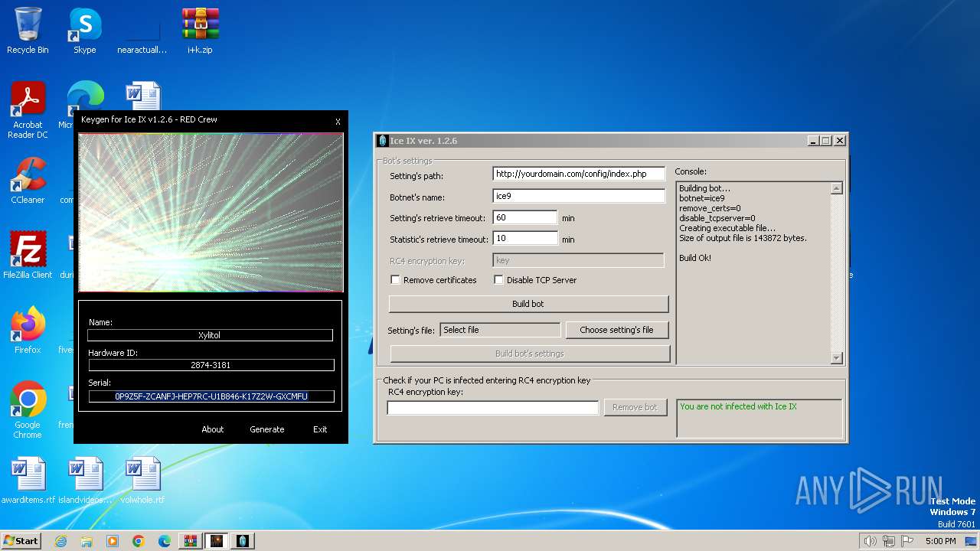Open Acrobat Reader DC desktop shortcut
Screen dimensions: 980x551
click(28, 111)
